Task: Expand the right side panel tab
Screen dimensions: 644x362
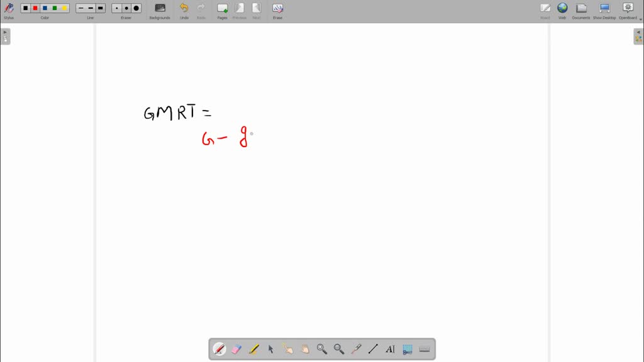Action: [x=638, y=36]
